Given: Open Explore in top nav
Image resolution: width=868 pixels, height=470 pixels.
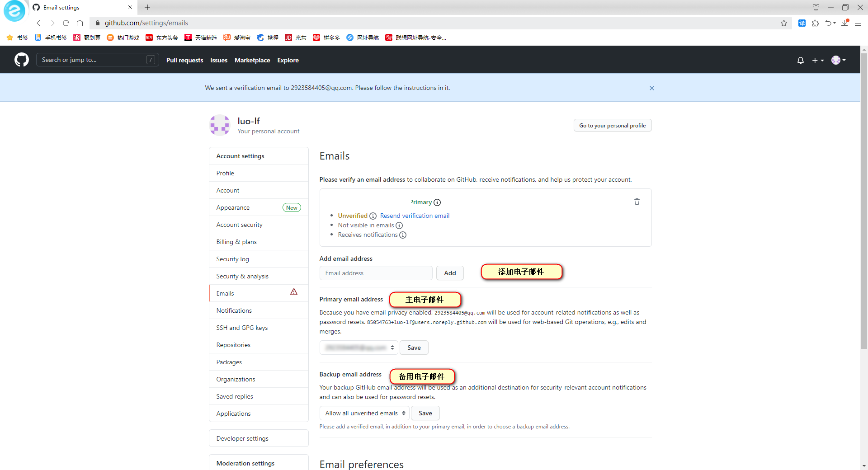Looking at the screenshot, I should click(x=288, y=60).
